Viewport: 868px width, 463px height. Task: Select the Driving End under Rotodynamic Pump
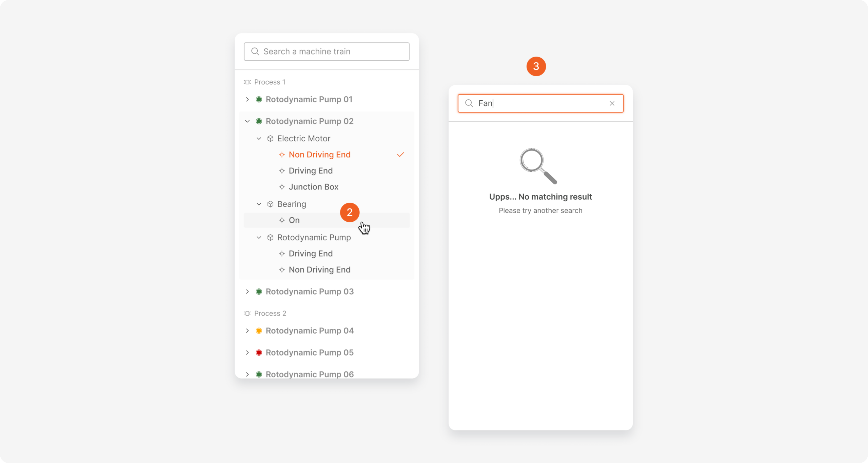(x=310, y=253)
